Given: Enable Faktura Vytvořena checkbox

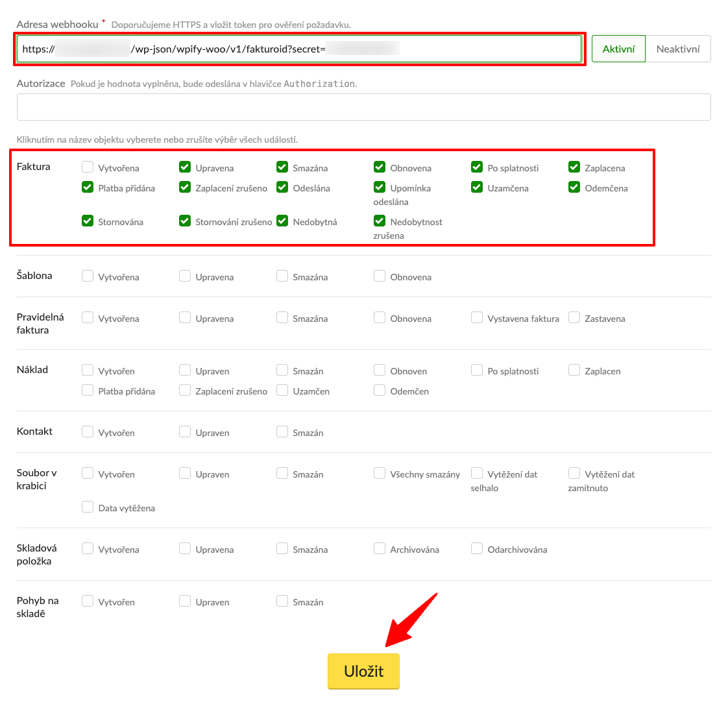Looking at the screenshot, I should tap(88, 167).
